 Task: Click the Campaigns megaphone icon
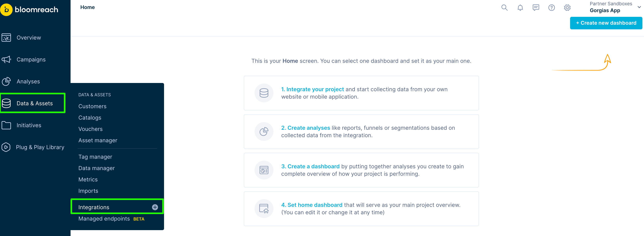pyautogui.click(x=6, y=59)
